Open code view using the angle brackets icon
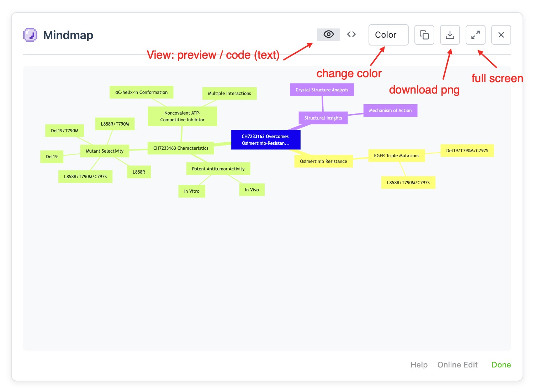This screenshot has height=392, width=535. click(351, 34)
